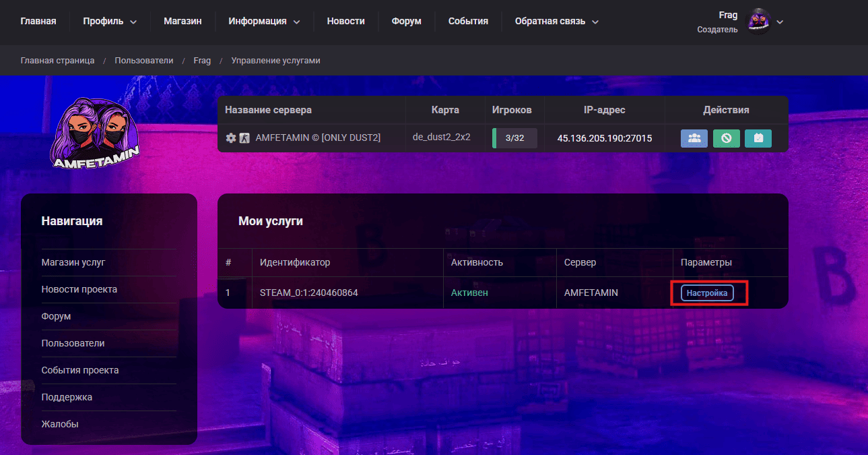Click the gear icon beside AMFETAMIN server name

coord(231,138)
